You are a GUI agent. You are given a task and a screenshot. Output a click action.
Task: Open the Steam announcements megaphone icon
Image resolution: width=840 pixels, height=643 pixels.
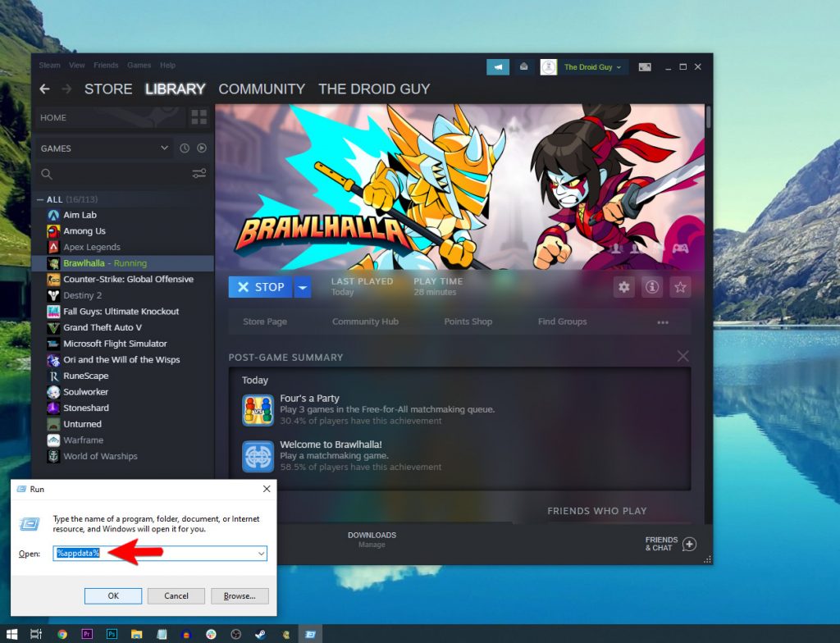(x=498, y=67)
